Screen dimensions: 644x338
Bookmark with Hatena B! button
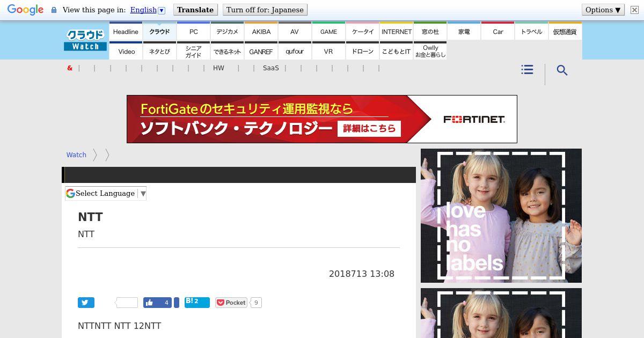click(197, 302)
